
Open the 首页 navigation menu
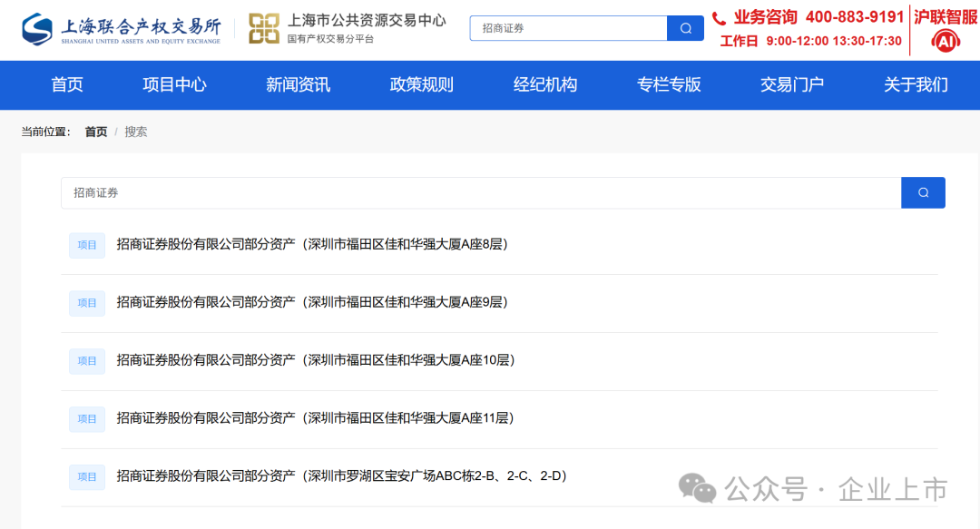[67, 84]
